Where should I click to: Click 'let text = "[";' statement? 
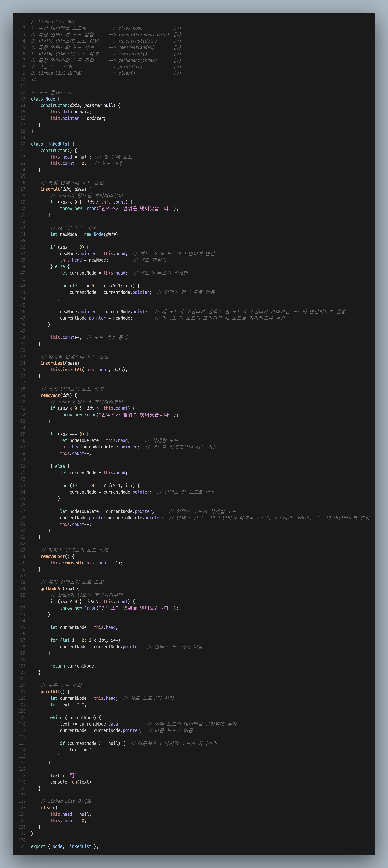[x=68, y=705]
